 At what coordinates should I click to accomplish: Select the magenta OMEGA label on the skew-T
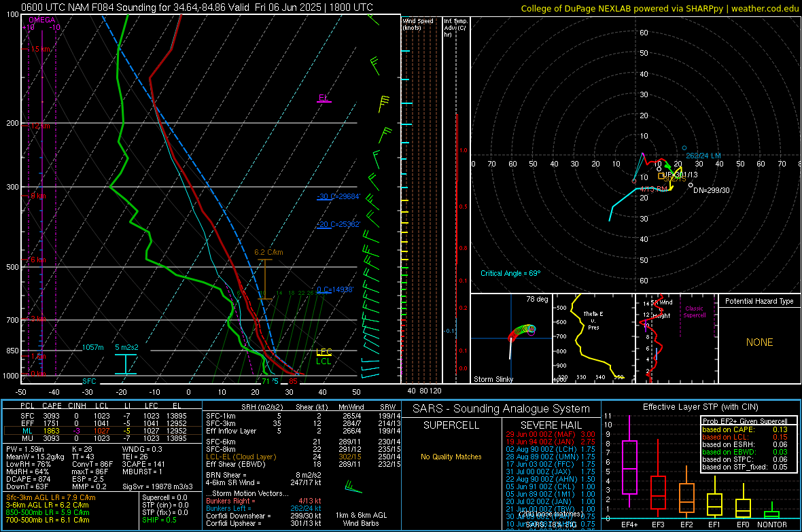coord(42,20)
